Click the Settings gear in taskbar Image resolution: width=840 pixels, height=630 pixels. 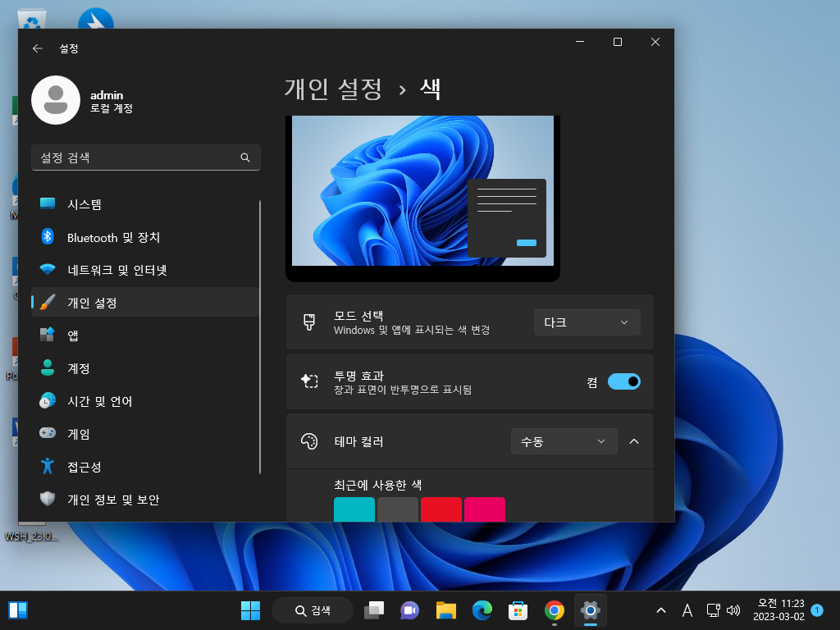click(591, 610)
